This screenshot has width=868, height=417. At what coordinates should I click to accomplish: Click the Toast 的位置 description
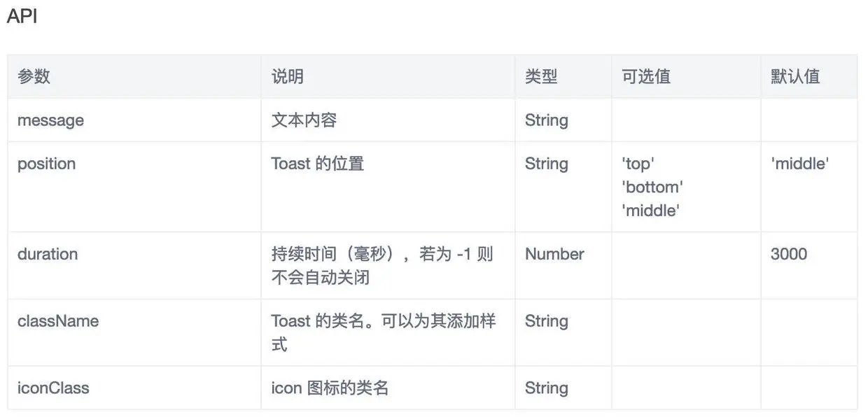tap(317, 164)
